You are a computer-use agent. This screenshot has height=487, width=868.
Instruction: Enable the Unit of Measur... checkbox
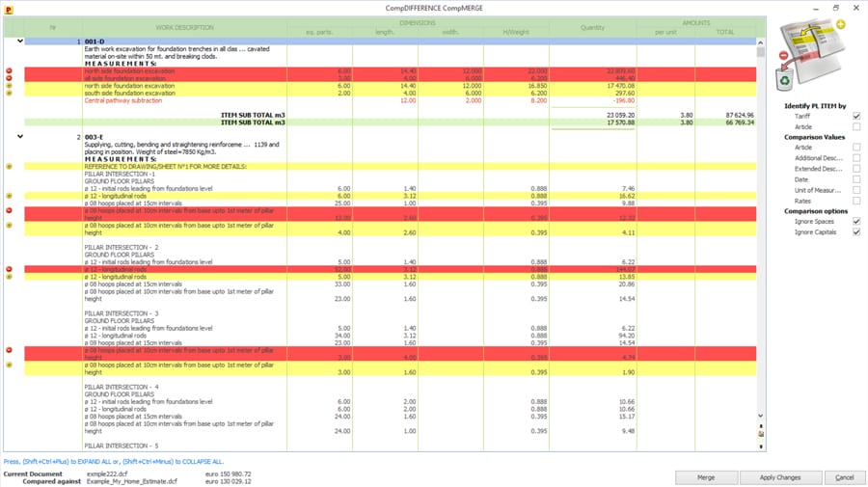pyautogui.click(x=856, y=190)
